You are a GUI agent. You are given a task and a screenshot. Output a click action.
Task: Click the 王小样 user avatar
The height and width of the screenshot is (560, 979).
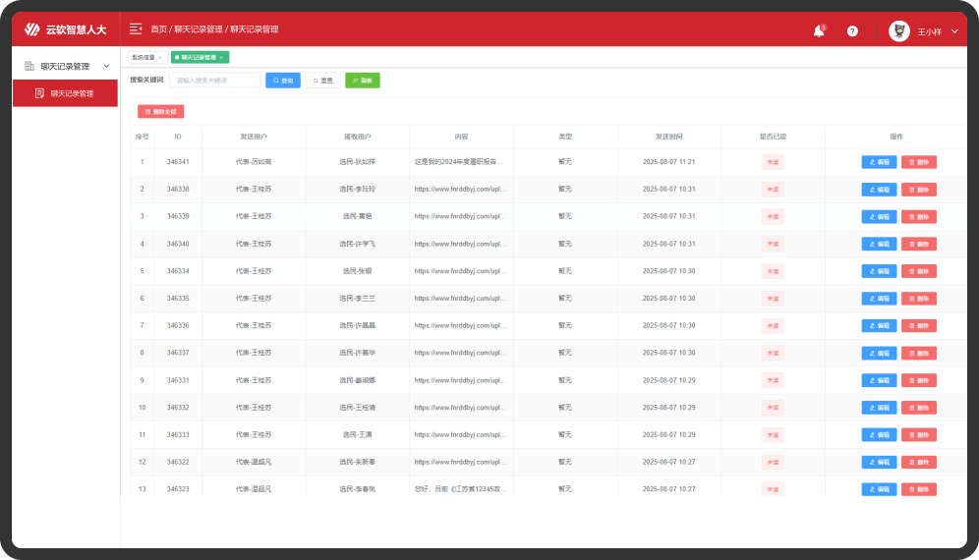click(899, 31)
